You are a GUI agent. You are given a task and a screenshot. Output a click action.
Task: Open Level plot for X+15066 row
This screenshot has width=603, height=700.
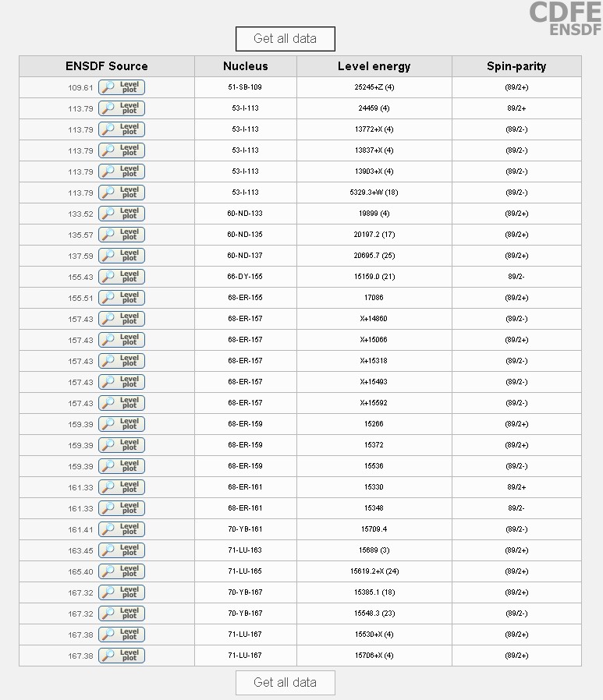pos(122,340)
